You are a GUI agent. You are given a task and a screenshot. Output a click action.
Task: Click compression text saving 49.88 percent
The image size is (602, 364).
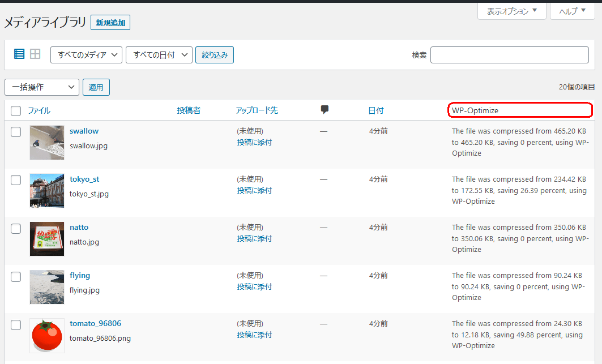pyautogui.click(x=518, y=335)
